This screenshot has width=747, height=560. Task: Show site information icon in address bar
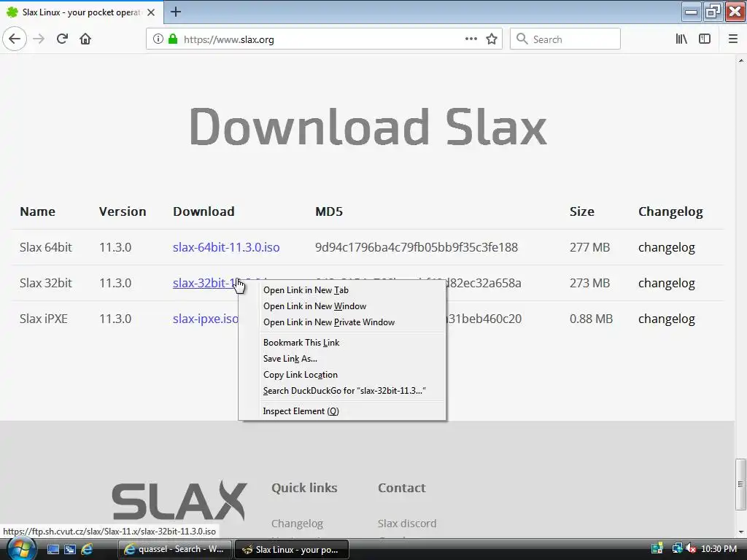pos(158,39)
